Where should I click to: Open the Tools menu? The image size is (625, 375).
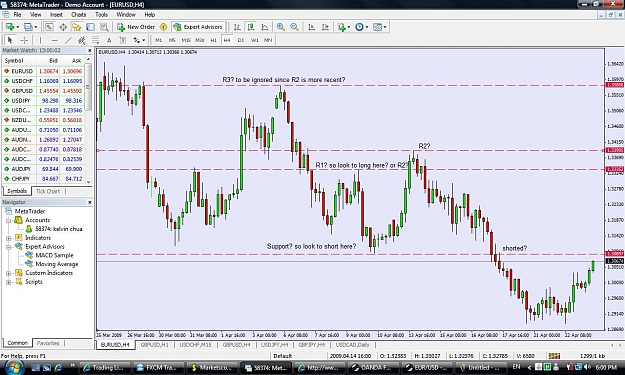click(101, 14)
